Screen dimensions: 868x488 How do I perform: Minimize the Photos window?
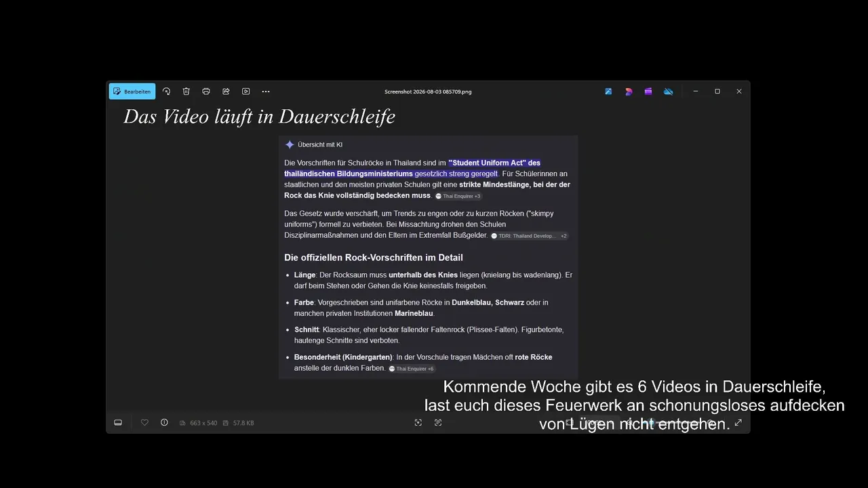(696, 91)
